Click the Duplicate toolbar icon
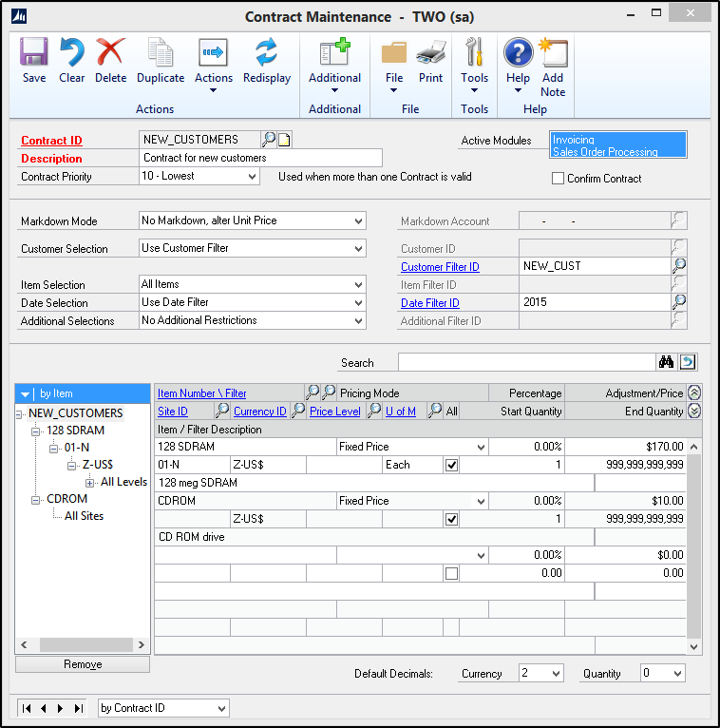Screen dimensions: 720x728 click(161, 51)
